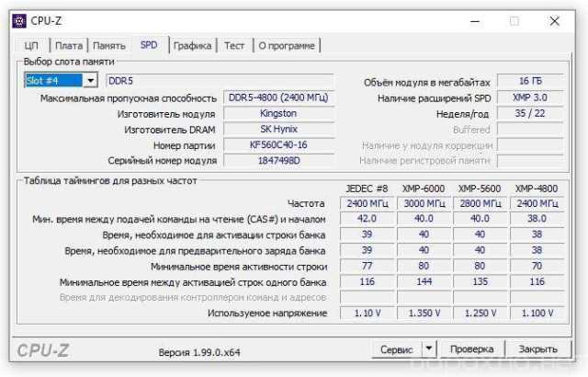Image resolution: width=588 pixels, height=377 pixels.
Task: Select the SPD tab
Action: click(x=149, y=45)
